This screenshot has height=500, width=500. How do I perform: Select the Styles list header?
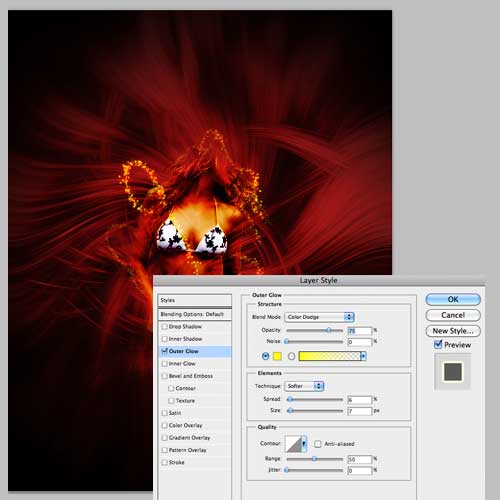(x=195, y=300)
